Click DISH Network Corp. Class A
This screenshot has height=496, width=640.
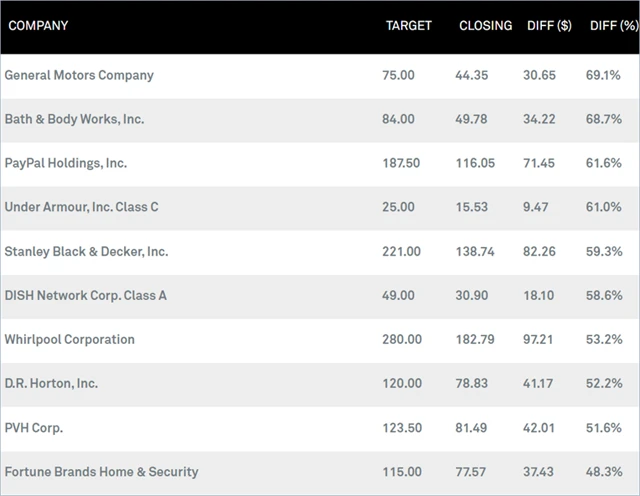tap(84, 295)
